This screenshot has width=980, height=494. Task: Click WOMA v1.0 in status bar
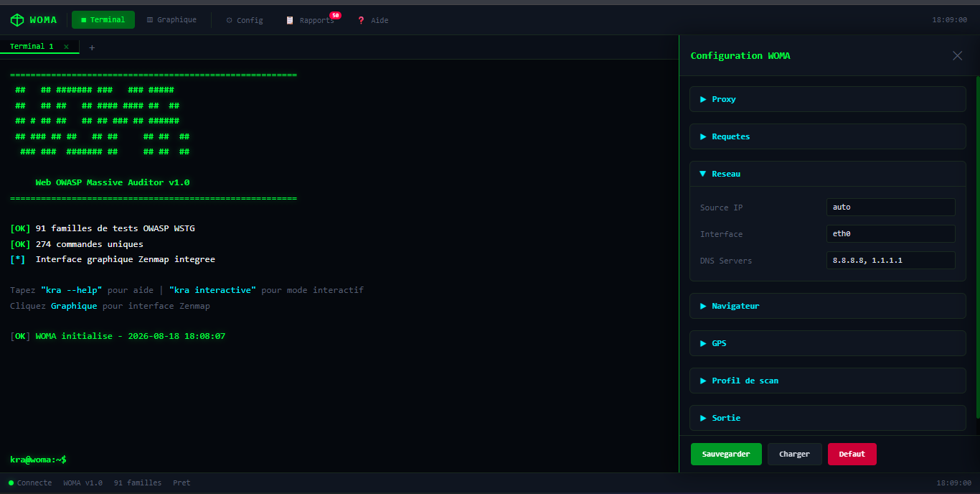click(83, 483)
